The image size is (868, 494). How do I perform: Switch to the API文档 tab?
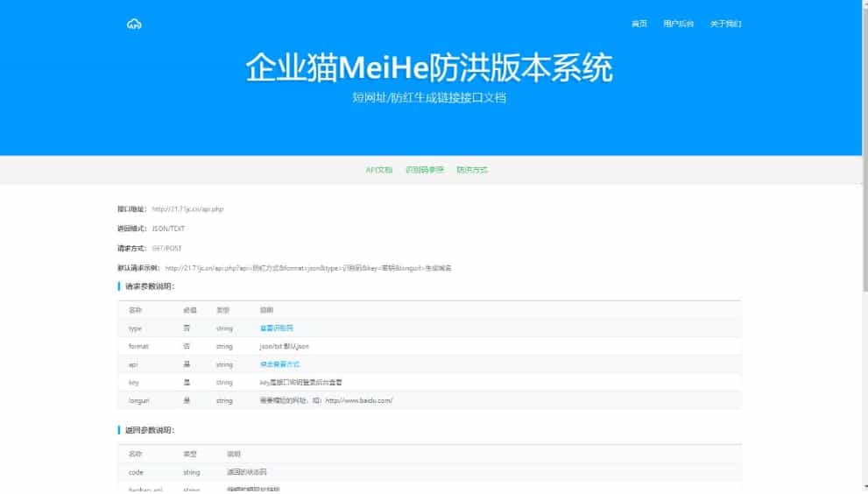point(378,170)
